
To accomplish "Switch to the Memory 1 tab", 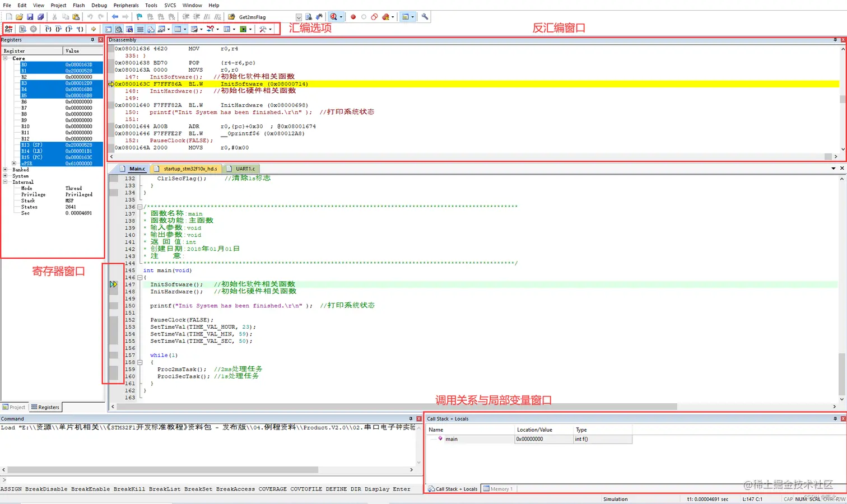I will 498,489.
